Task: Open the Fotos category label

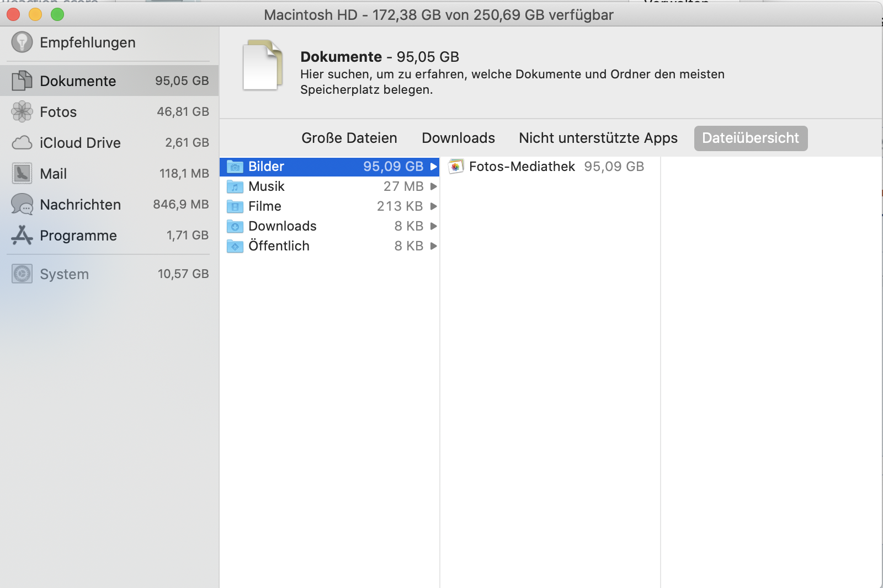Action: [58, 112]
